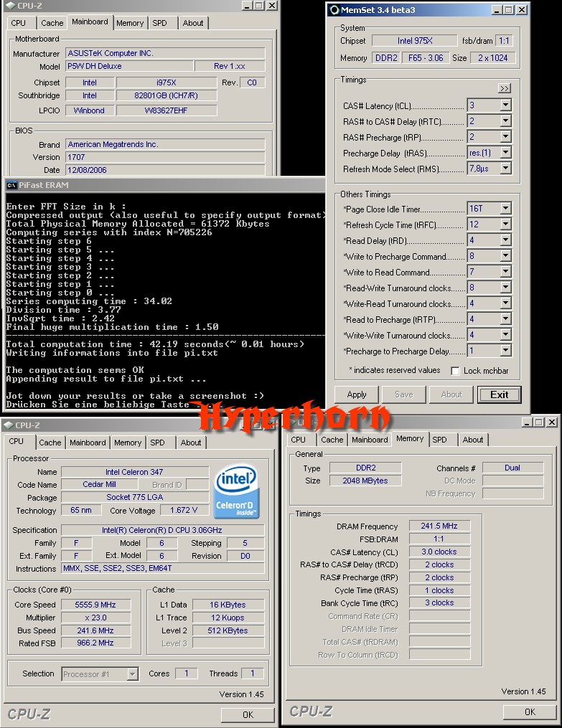The image size is (562, 728).
Task: Click the MemSet title bar icon
Action: (334, 10)
